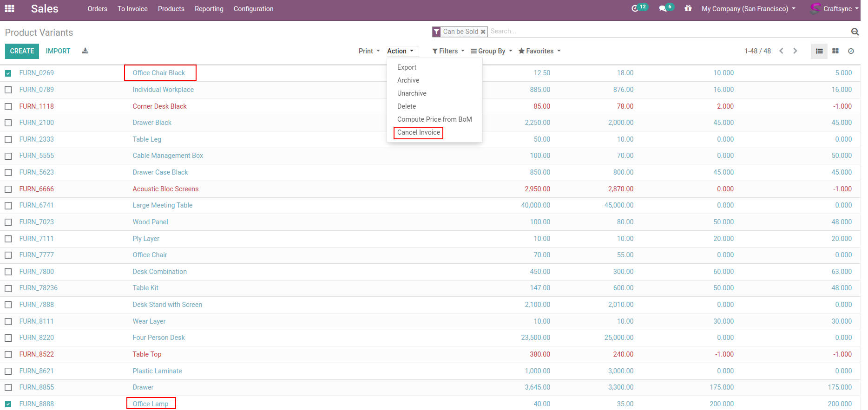Screen dimensions: 868x410
Task: Click the download export icon beside Import
Action: coord(85,51)
